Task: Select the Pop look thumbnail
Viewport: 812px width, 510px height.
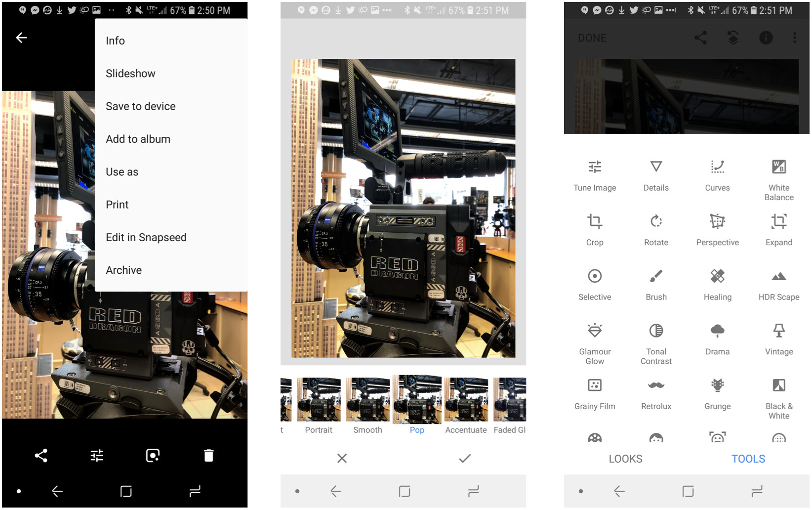Action: coord(417,405)
